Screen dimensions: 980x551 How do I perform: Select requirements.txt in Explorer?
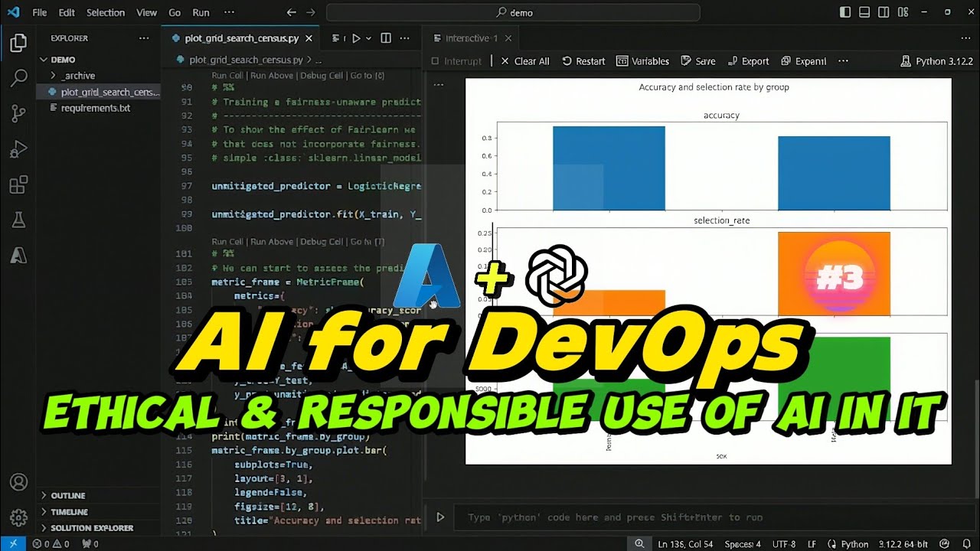[96, 108]
